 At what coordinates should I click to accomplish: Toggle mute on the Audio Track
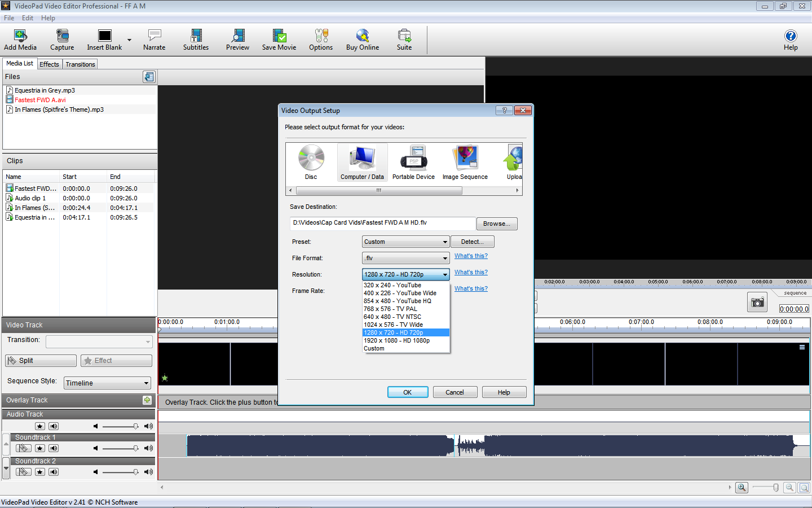(x=54, y=426)
